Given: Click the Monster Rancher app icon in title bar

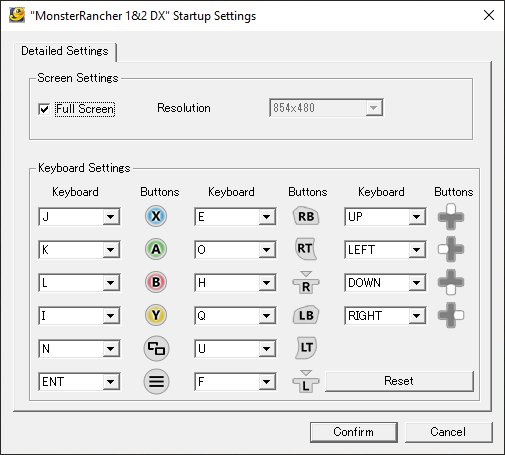Looking at the screenshot, I should pyautogui.click(x=17, y=15).
